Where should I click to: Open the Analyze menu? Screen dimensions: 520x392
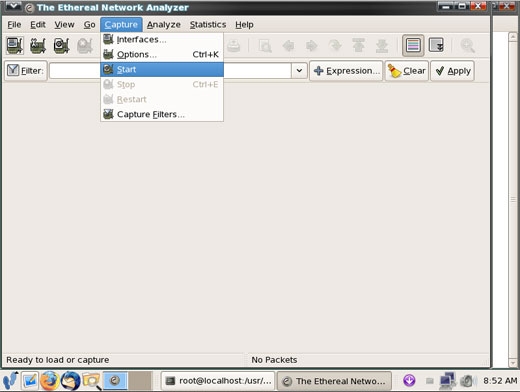pos(164,25)
